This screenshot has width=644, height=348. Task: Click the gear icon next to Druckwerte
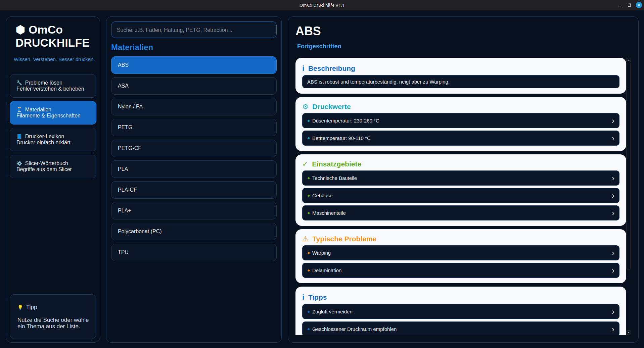[x=305, y=107]
